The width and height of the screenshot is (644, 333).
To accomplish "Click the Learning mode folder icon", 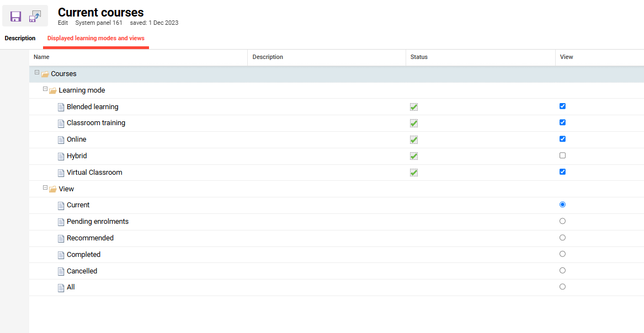I will [53, 91].
